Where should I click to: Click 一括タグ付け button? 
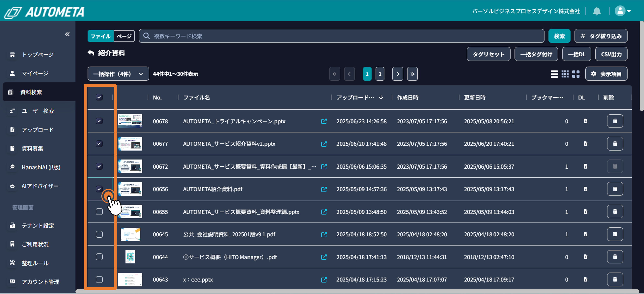click(x=536, y=54)
